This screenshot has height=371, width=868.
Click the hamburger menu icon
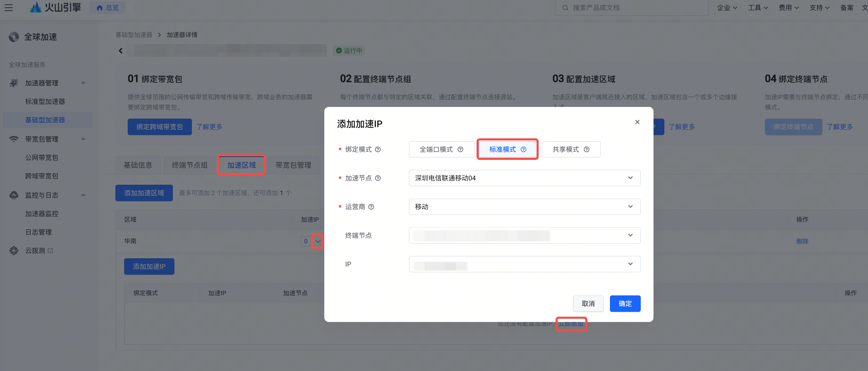pos(9,7)
